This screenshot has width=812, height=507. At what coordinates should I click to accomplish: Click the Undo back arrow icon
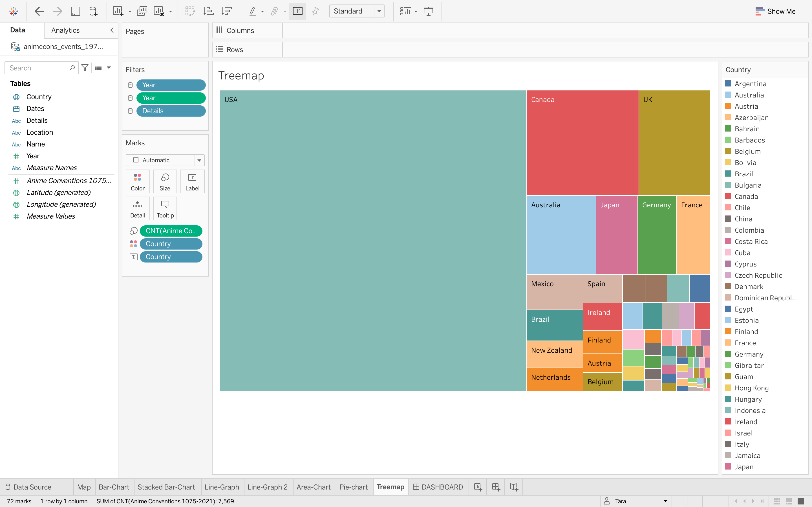click(x=39, y=11)
